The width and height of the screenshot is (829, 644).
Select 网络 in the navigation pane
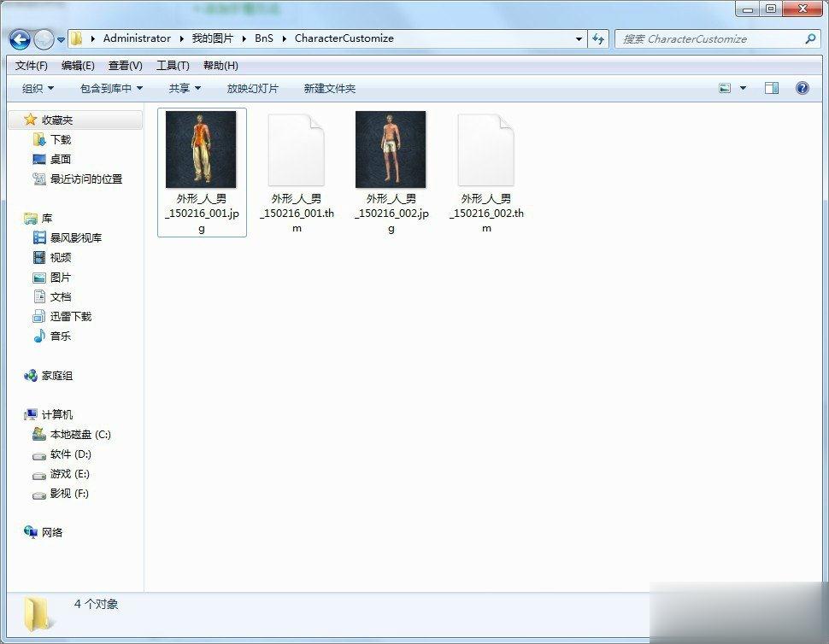[52, 532]
